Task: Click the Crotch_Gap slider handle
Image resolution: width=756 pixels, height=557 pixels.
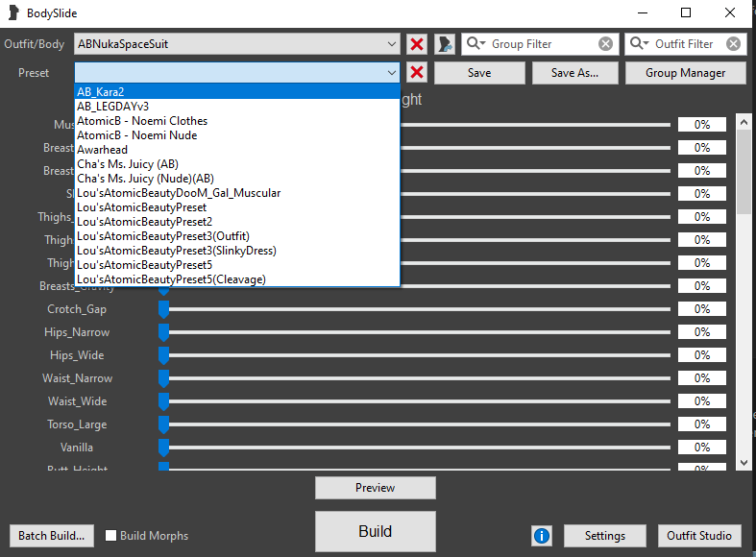Action: 164,309
